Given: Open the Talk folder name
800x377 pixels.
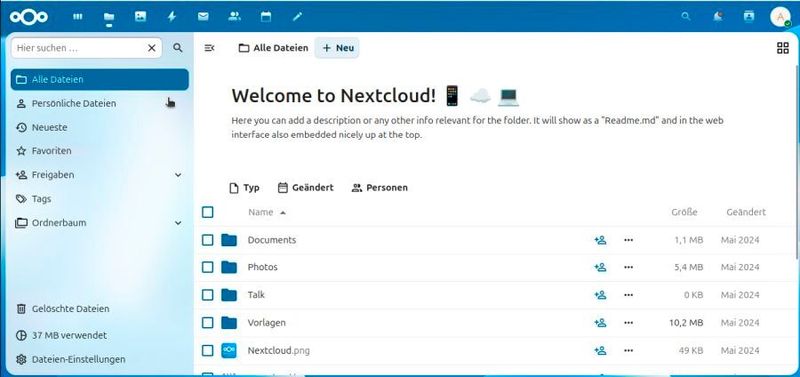Looking at the screenshot, I should [256, 295].
